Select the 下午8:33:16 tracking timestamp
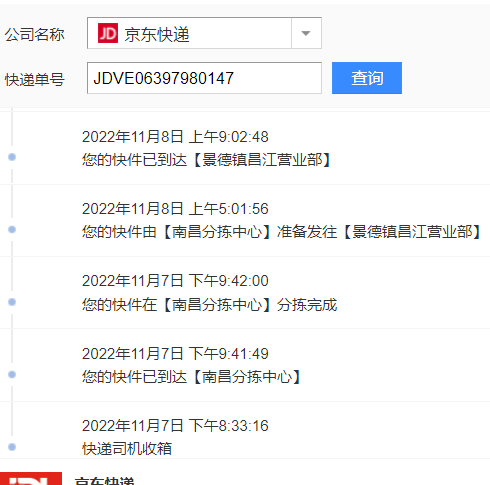Image resolution: width=490 pixels, height=485 pixels. point(175,426)
